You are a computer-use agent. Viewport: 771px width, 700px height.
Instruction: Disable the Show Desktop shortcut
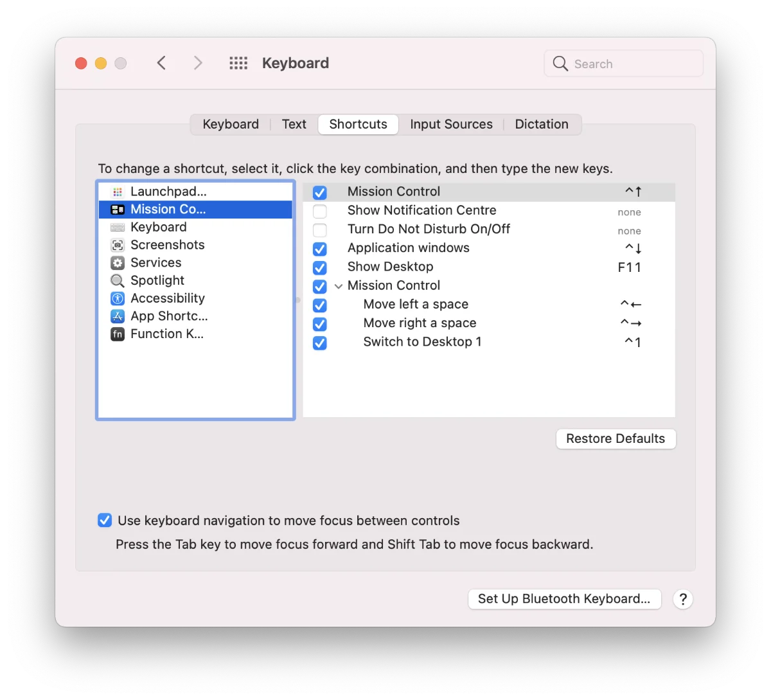[320, 267]
